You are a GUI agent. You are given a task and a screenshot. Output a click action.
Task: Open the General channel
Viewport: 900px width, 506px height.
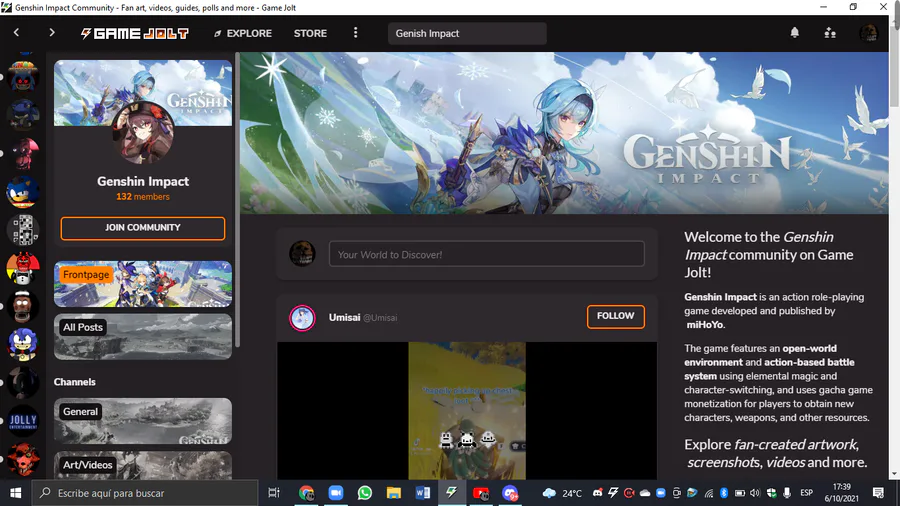coord(143,421)
